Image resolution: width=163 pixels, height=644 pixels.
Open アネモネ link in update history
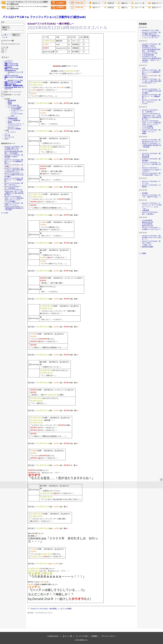[145, 103]
